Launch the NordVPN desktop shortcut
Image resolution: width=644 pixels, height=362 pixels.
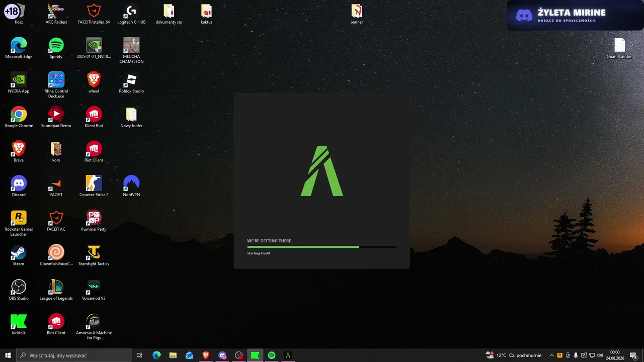[131, 187]
